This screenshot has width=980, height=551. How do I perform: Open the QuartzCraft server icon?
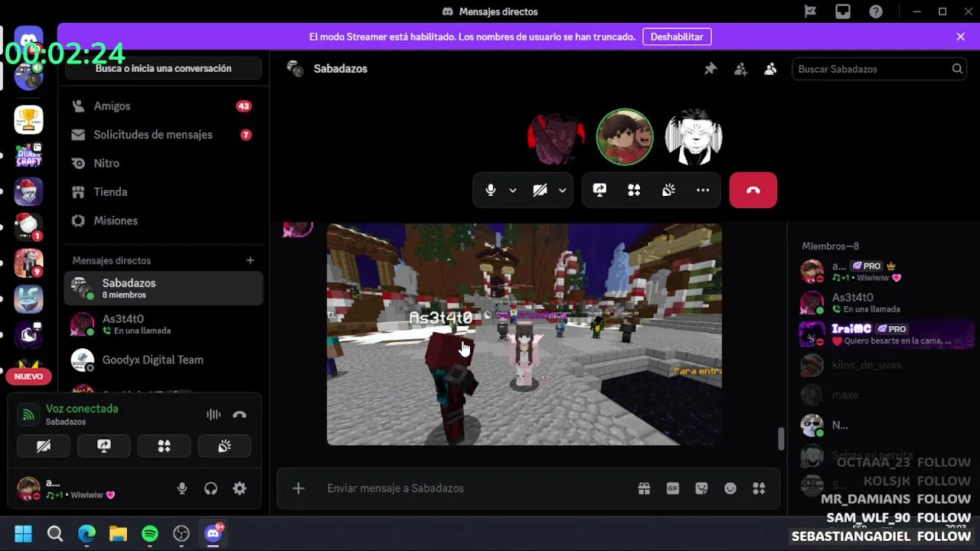[28, 155]
